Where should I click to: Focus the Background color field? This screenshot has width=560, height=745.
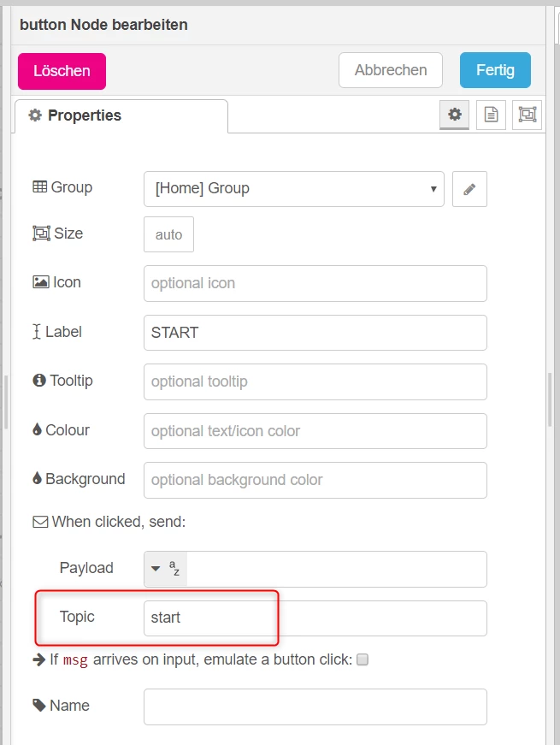pyautogui.click(x=315, y=480)
